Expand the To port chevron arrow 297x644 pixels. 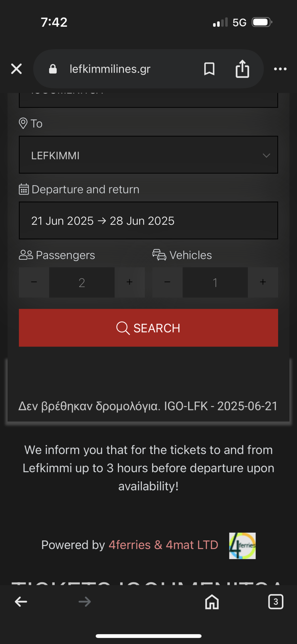(266, 155)
